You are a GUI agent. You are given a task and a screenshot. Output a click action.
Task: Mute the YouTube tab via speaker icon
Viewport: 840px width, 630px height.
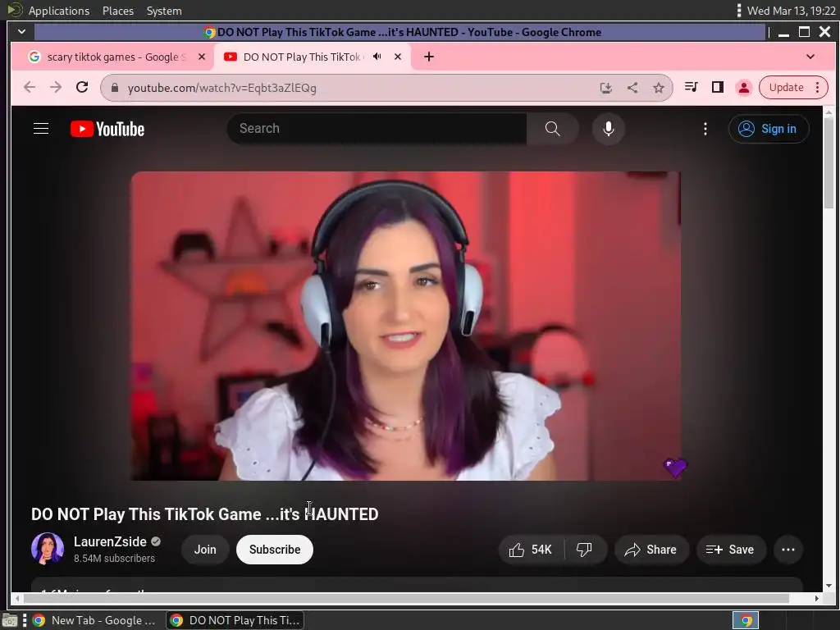[377, 57]
